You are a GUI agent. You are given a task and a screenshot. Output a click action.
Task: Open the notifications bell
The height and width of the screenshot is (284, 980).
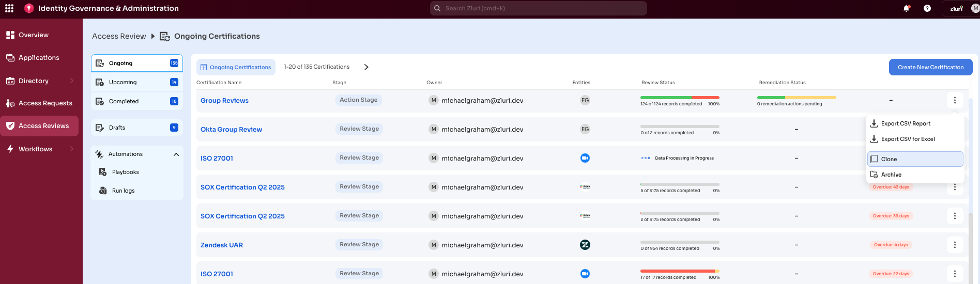tap(906, 8)
